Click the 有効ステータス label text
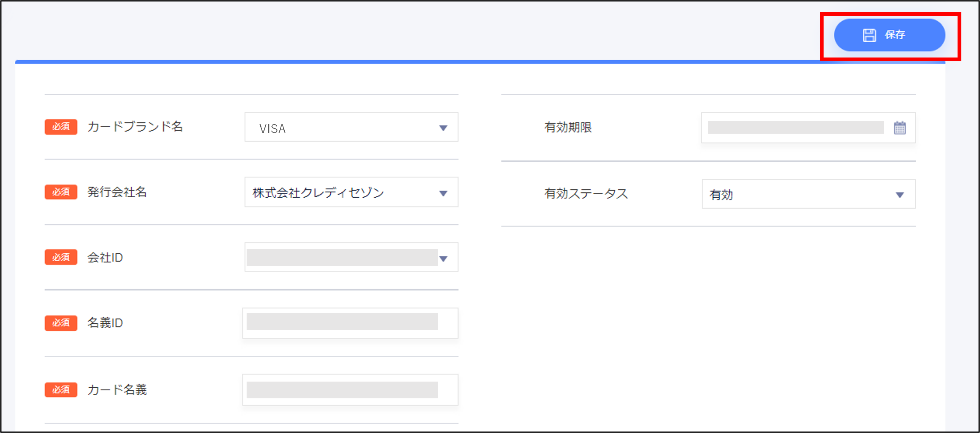Image resolution: width=980 pixels, height=433 pixels. point(586,193)
